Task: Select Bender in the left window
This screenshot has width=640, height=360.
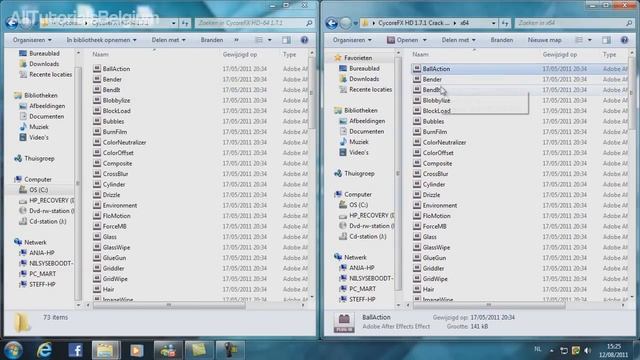Action: tap(112, 80)
